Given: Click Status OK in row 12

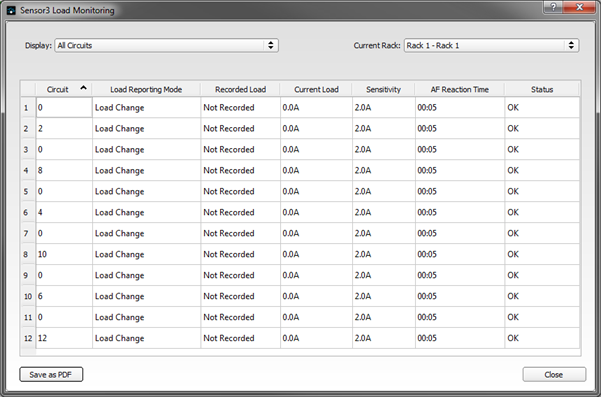Looking at the screenshot, I should click(542, 338).
